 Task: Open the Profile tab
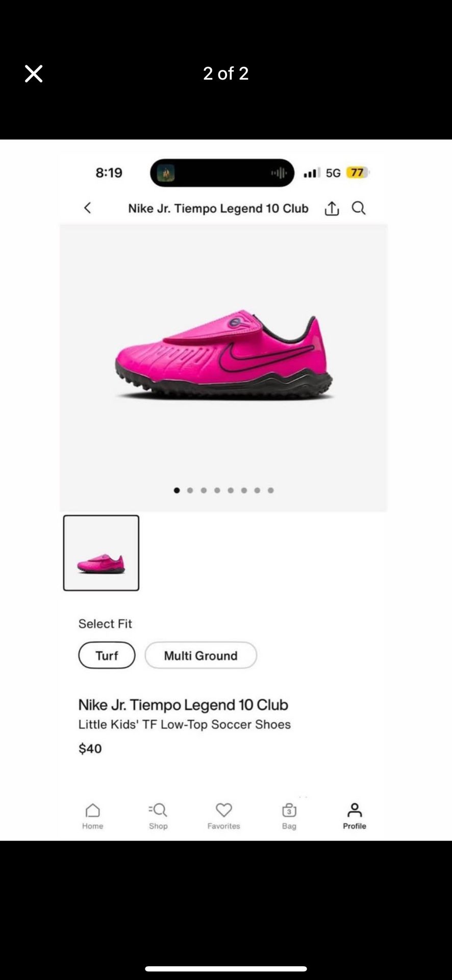click(355, 816)
